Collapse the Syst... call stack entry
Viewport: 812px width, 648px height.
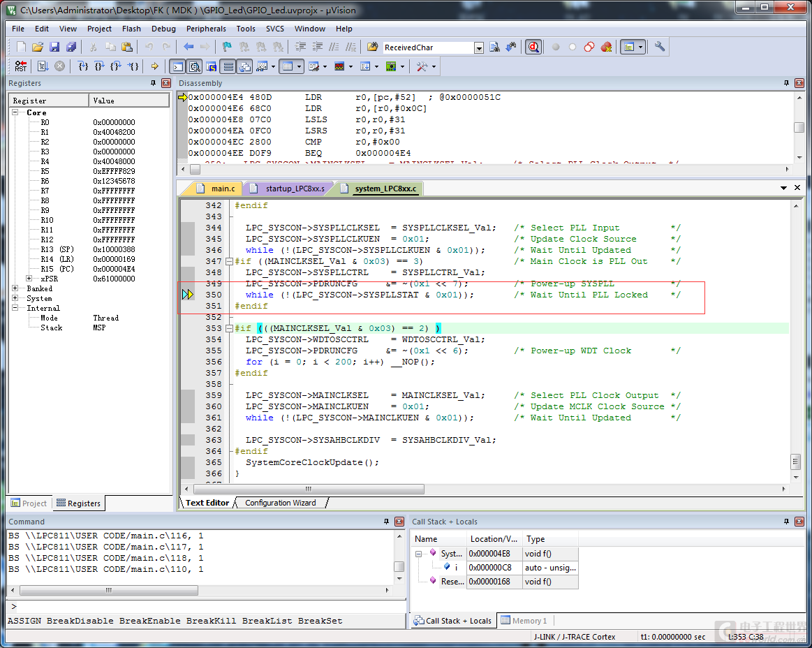point(418,554)
